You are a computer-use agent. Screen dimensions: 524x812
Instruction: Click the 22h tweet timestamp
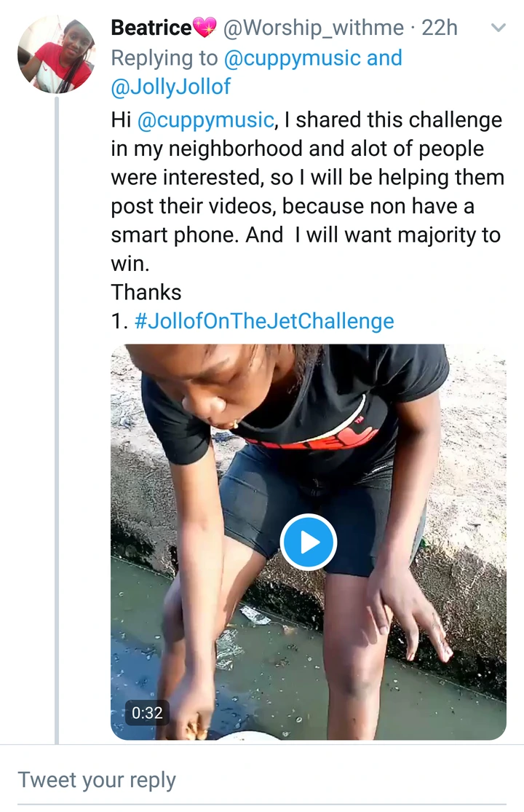coord(440,29)
